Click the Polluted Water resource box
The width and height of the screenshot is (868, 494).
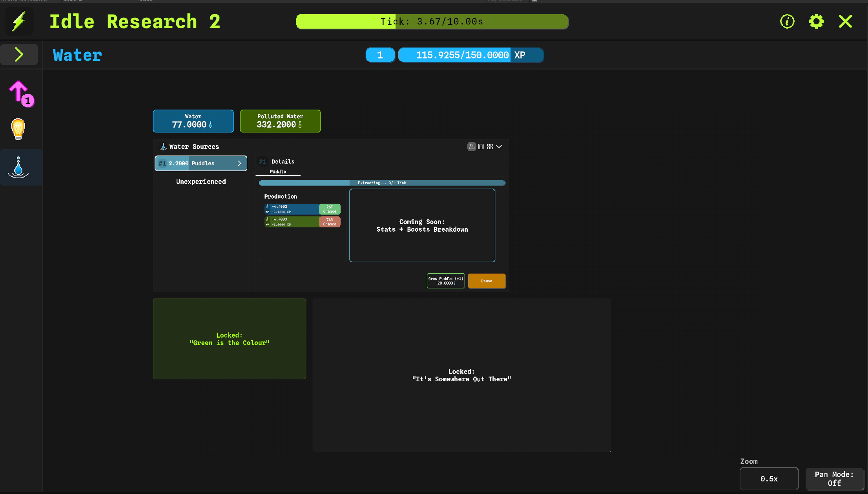click(x=280, y=121)
